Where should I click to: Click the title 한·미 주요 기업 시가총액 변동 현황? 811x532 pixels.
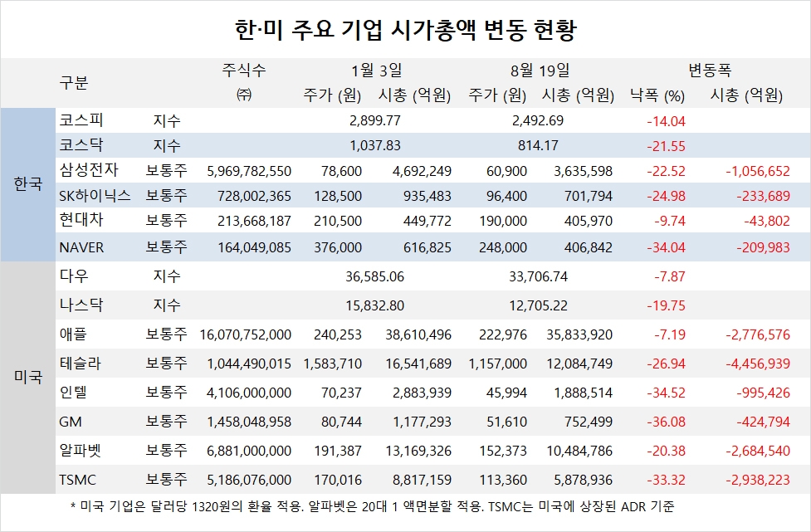click(x=405, y=30)
